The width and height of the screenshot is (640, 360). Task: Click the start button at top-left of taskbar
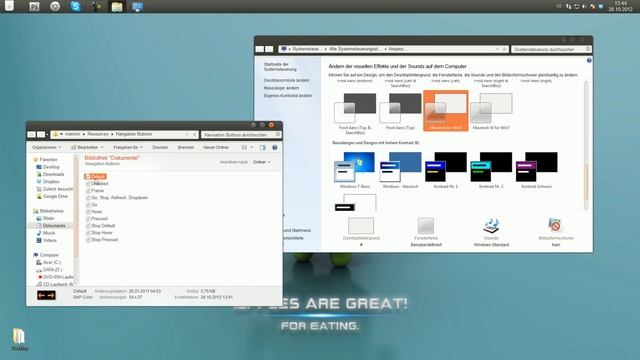click(x=9, y=6)
